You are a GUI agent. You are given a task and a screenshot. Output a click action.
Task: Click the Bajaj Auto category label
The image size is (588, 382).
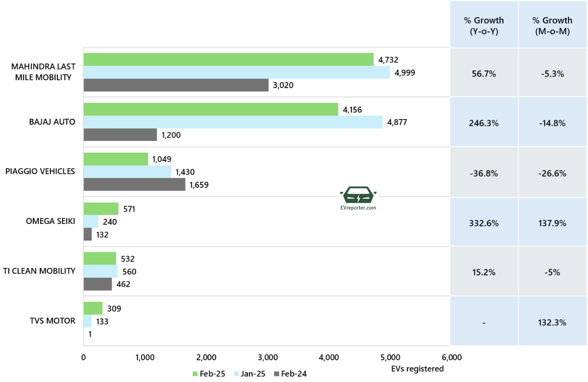[52, 122]
